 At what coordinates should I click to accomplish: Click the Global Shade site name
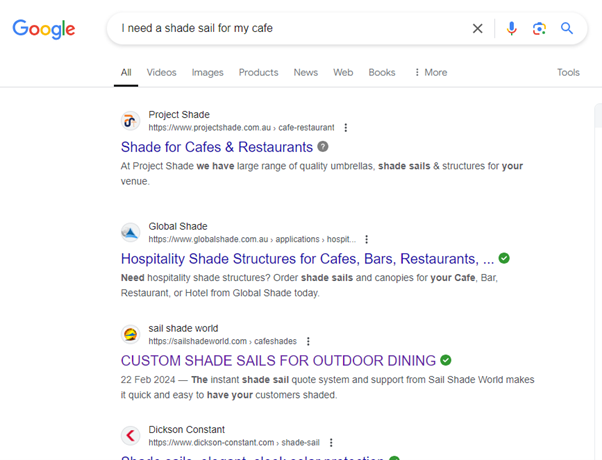point(178,226)
